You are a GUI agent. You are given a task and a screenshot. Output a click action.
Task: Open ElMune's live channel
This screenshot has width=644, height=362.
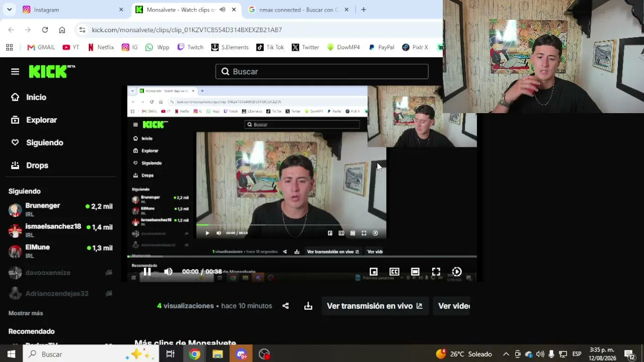click(x=60, y=251)
